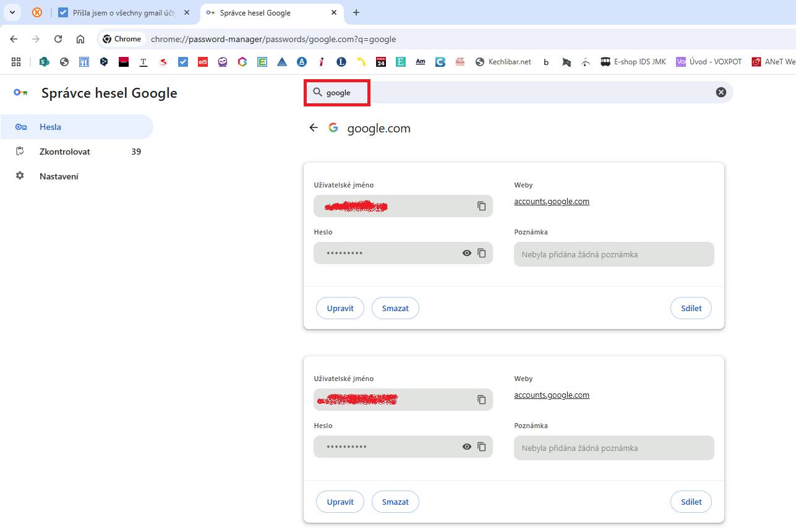This screenshot has width=796, height=532.
Task: Open the tab search dropdown arrow
Action: (12, 12)
